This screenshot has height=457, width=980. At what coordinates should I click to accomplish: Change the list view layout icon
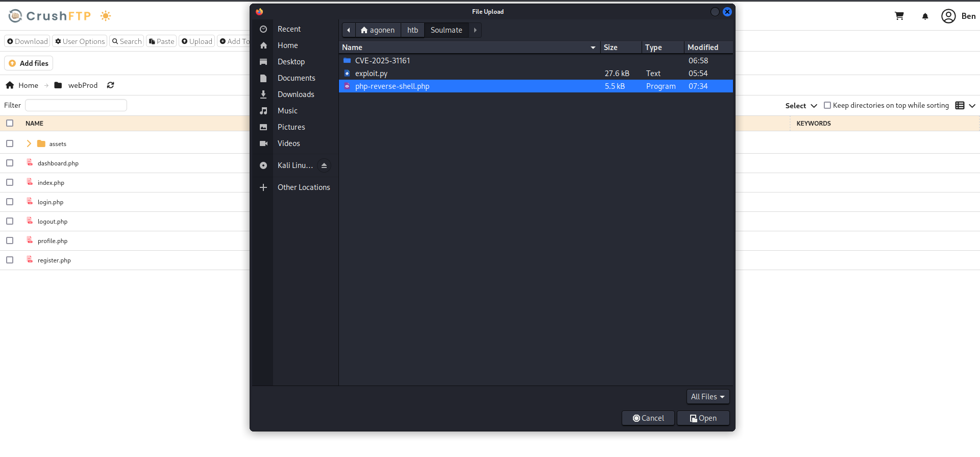(x=960, y=106)
